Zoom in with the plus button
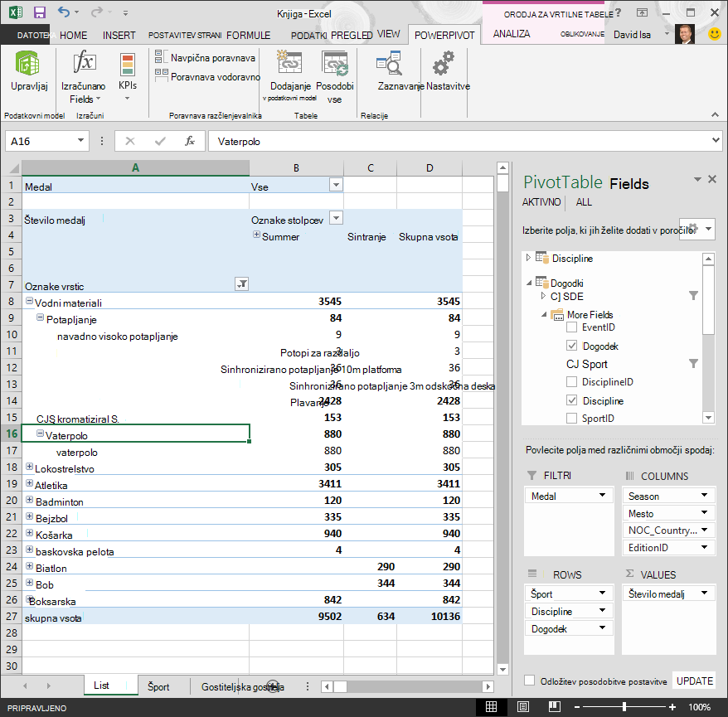This screenshot has height=717, width=728. coord(672,707)
